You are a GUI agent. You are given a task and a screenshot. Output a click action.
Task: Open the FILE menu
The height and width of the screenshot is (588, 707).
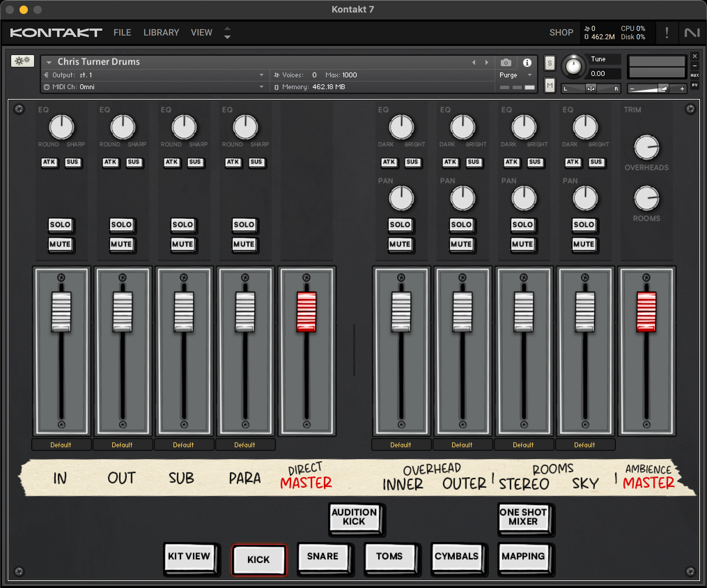[x=122, y=33]
